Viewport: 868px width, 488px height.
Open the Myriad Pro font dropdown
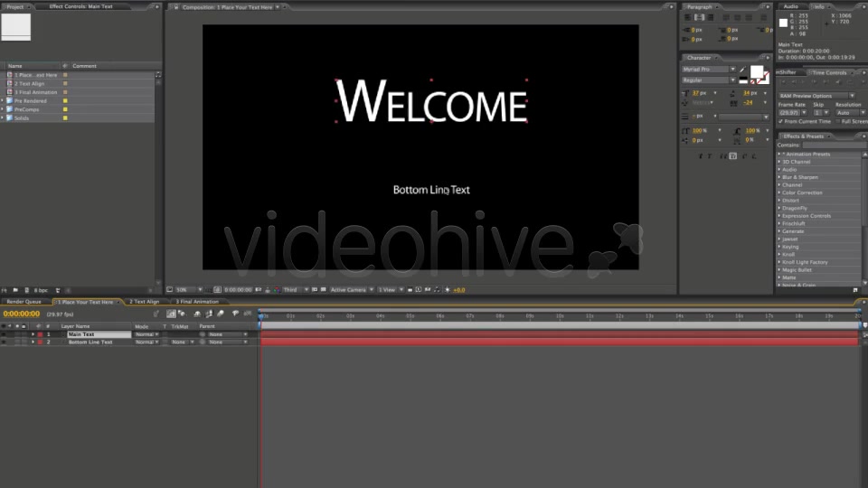(x=709, y=70)
